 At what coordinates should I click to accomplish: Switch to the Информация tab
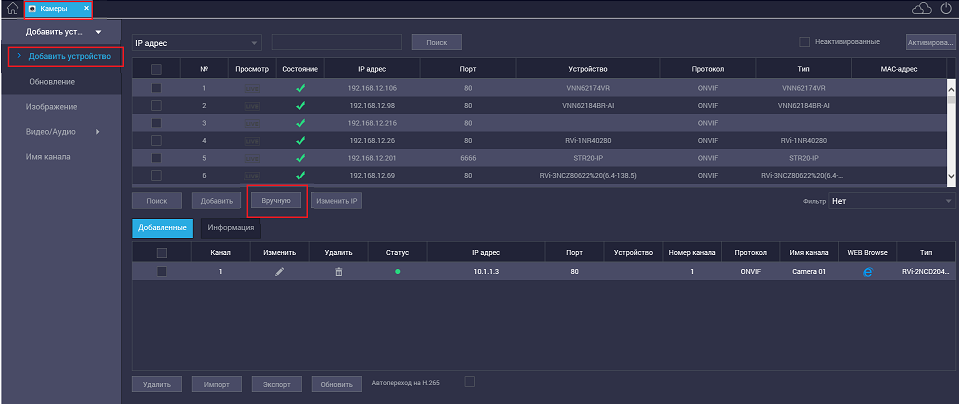[x=230, y=227]
